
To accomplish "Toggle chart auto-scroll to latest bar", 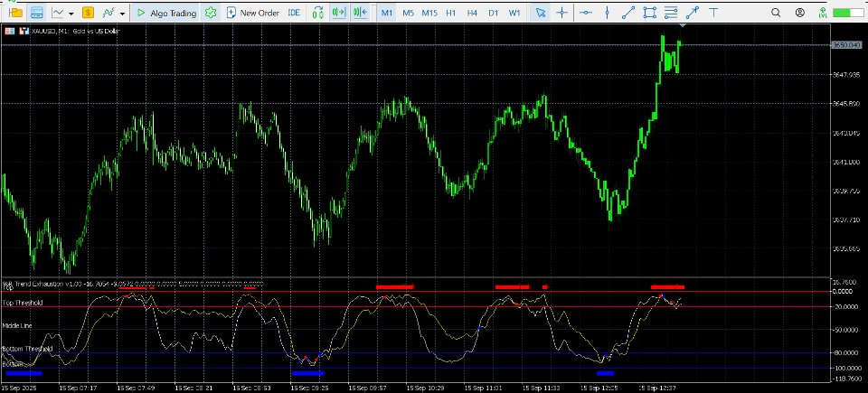I will coord(340,14).
